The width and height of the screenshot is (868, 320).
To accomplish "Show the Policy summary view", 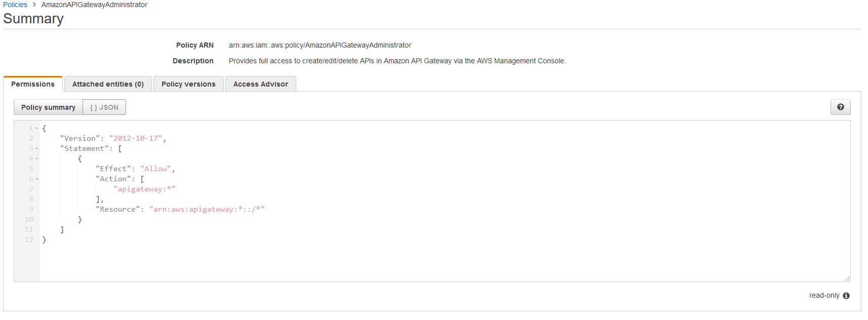I will coord(48,107).
